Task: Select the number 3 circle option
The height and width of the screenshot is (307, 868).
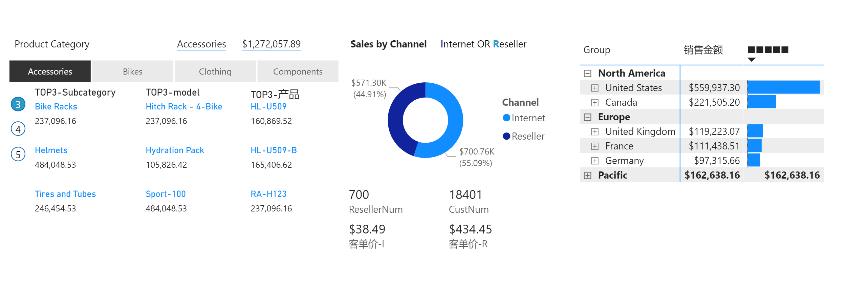Action: pos(18,104)
